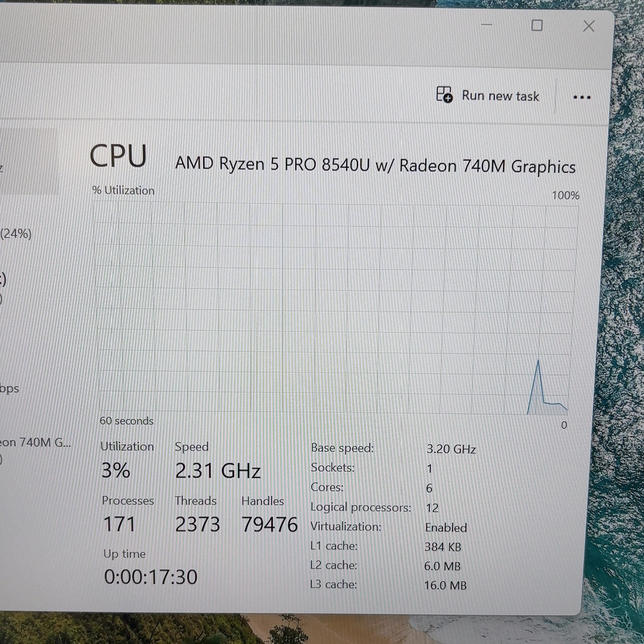The height and width of the screenshot is (644, 644).
Task: Select the sidebar item showing bps
Action: pos(10,389)
